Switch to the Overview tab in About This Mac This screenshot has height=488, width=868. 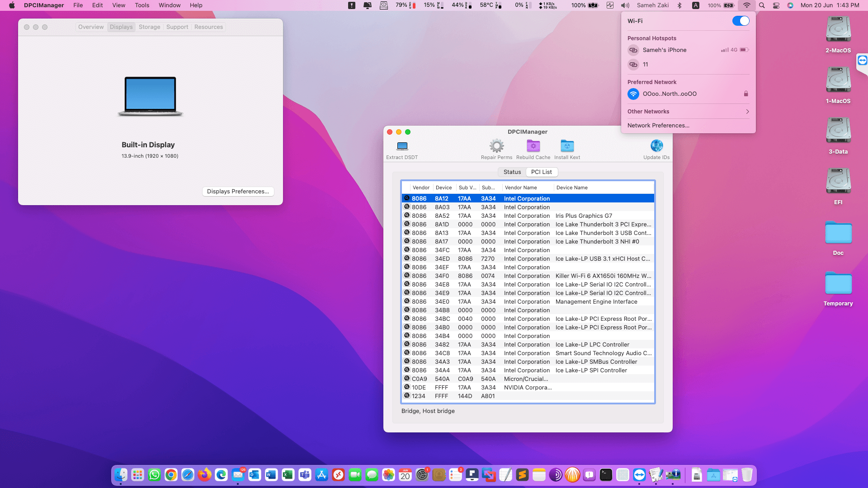click(x=91, y=27)
